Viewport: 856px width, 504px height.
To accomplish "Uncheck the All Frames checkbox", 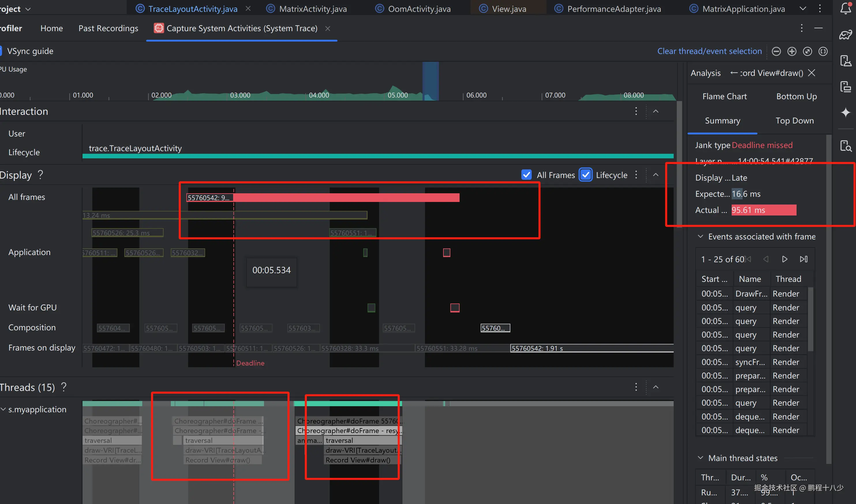I will tap(527, 175).
